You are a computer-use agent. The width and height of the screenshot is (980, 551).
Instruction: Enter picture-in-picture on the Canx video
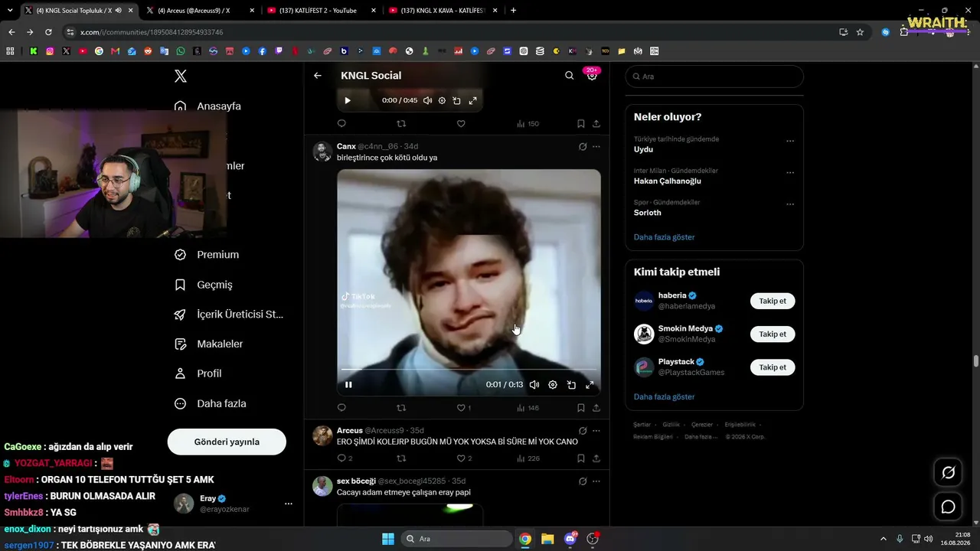(571, 385)
